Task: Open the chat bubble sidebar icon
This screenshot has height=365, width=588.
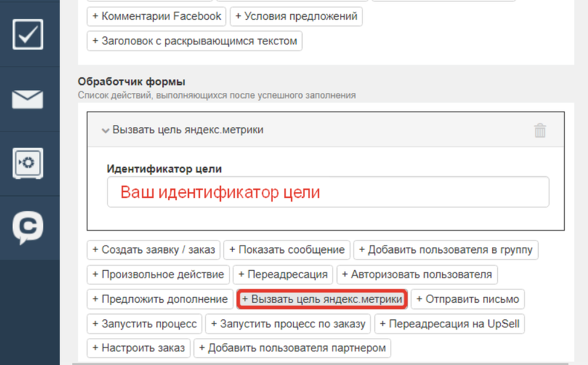Action: coord(28,228)
